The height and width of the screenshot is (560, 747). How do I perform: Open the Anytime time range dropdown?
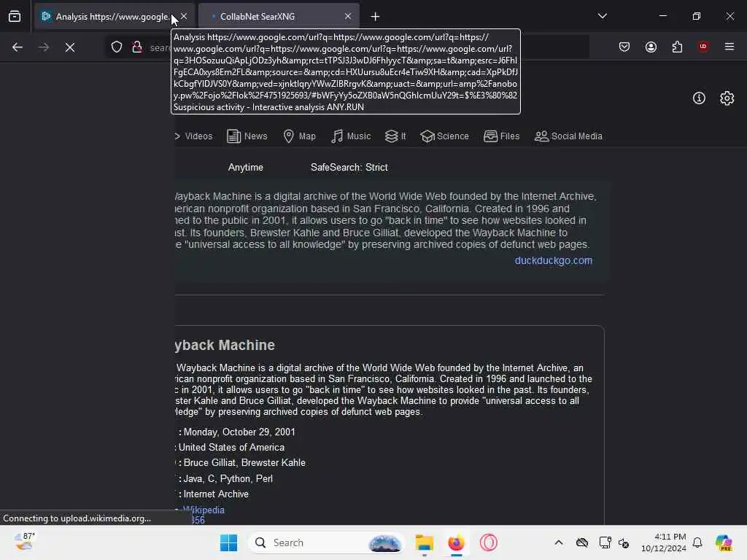tap(245, 167)
